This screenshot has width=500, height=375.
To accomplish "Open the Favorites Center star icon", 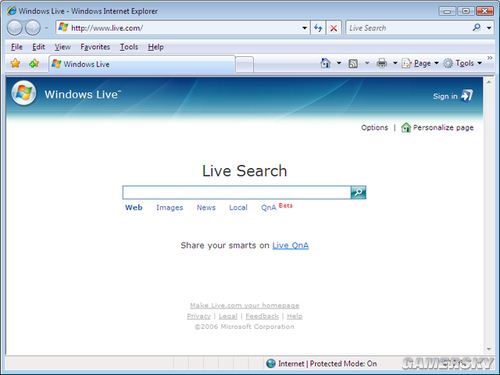I will (x=15, y=63).
